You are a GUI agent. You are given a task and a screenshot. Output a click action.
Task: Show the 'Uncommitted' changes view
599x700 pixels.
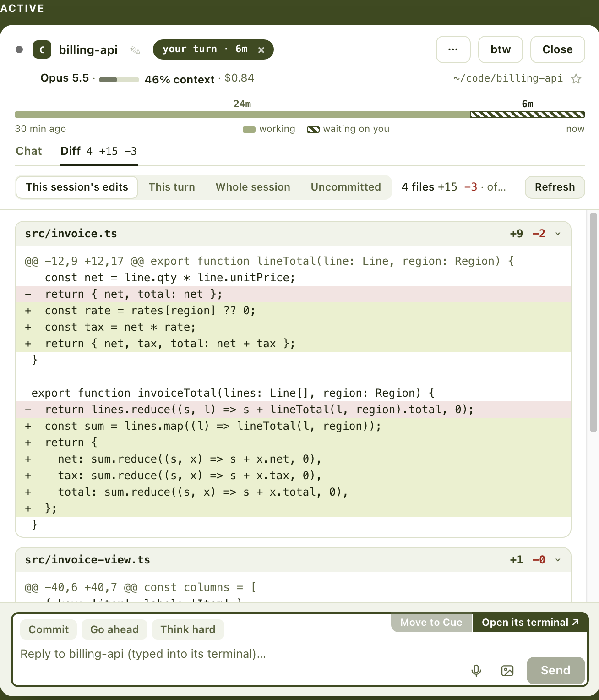[346, 187]
